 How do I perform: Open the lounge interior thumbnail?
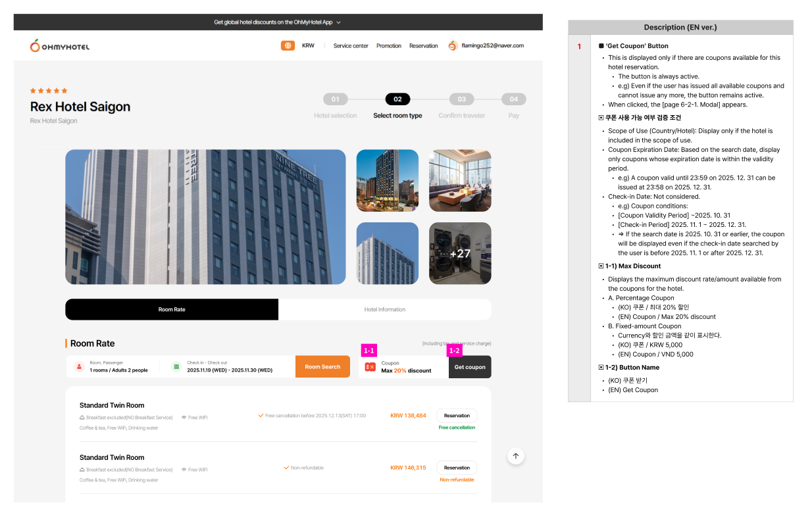[x=460, y=181]
